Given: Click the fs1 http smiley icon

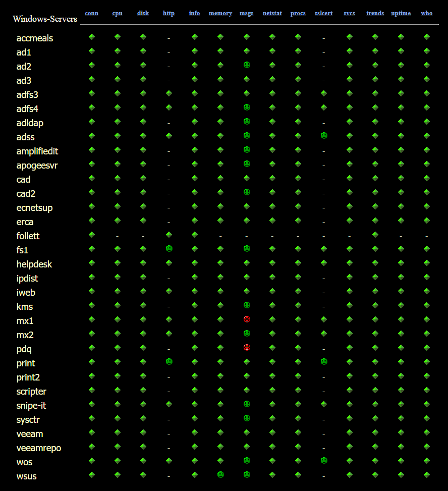Looking at the screenshot, I should (169, 249).
